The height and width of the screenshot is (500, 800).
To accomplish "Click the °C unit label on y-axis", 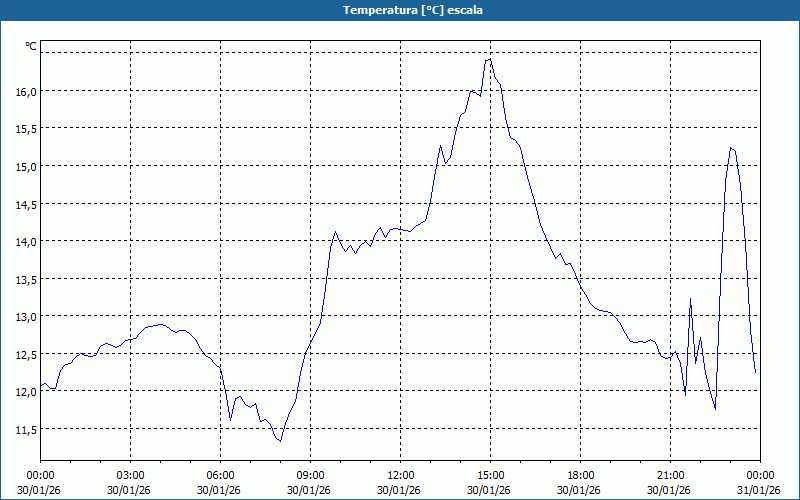I will click(31, 46).
